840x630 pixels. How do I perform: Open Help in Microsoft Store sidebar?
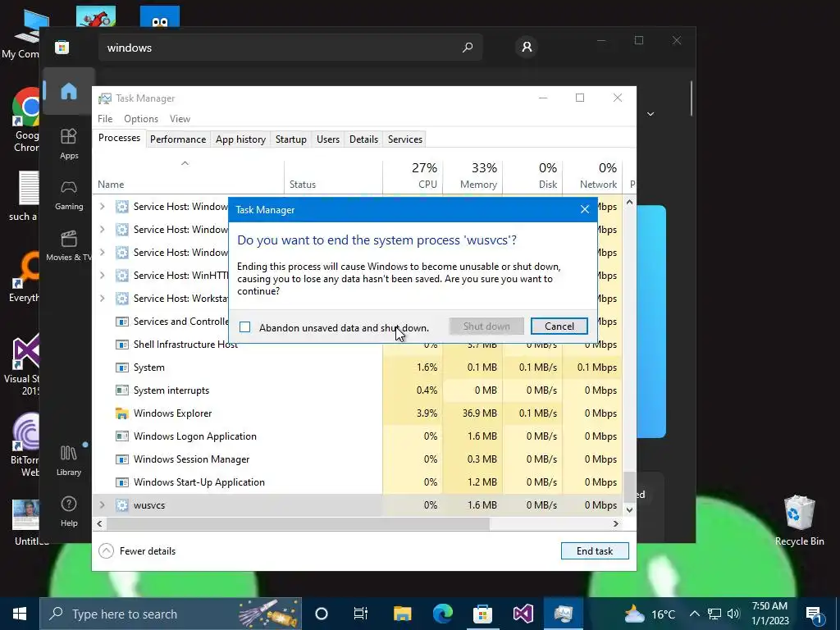(x=69, y=512)
